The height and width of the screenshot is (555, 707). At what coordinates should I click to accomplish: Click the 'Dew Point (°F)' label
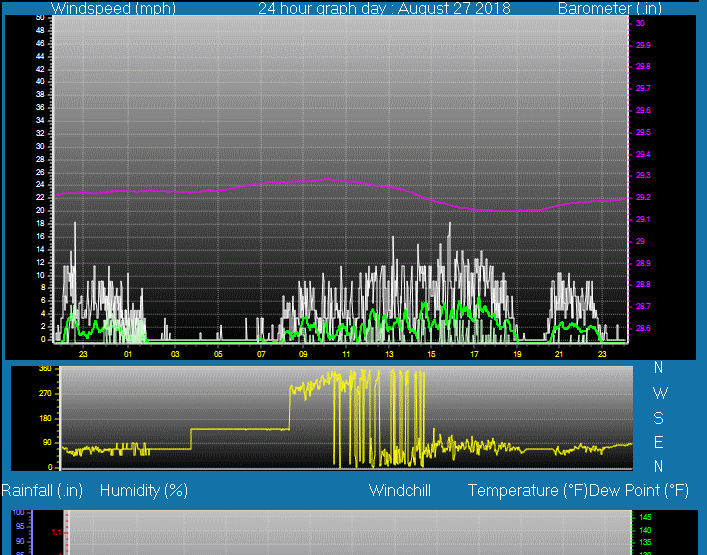639,491
